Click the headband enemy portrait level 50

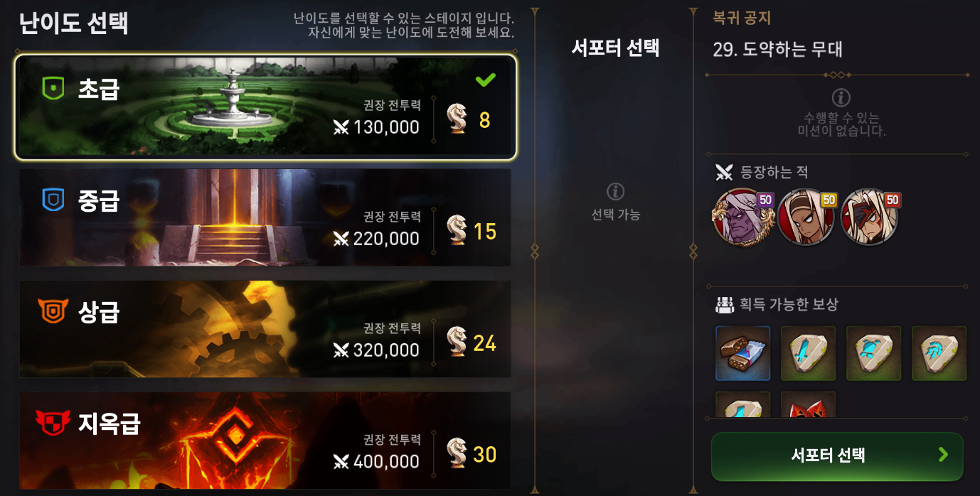806,217
